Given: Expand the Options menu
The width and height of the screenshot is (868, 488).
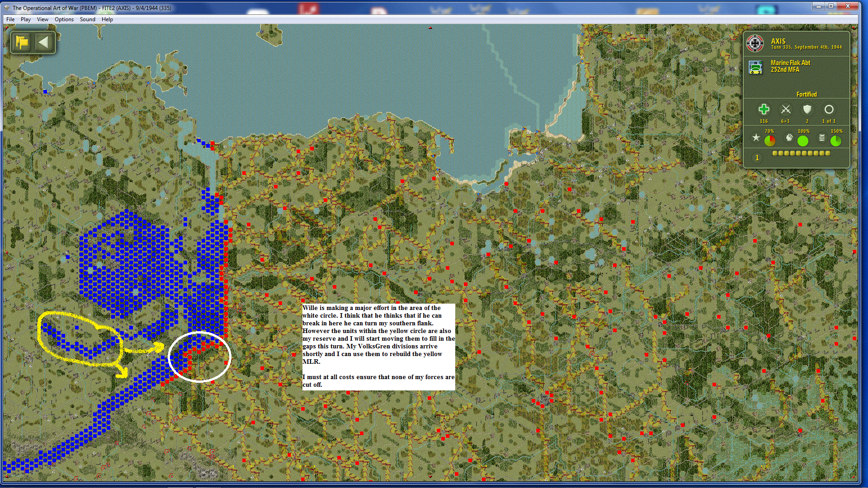Looking at the screenshot, I should click(x=64, y=19).
